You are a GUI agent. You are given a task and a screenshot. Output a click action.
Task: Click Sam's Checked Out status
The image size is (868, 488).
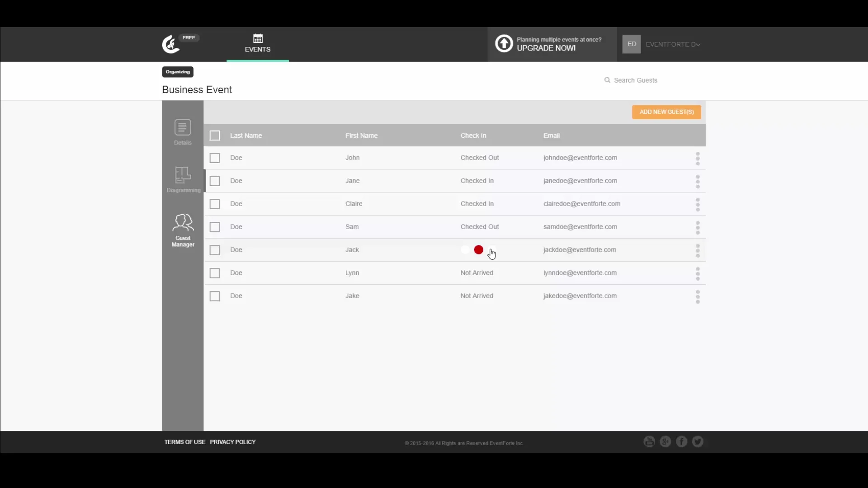(480, 227)
